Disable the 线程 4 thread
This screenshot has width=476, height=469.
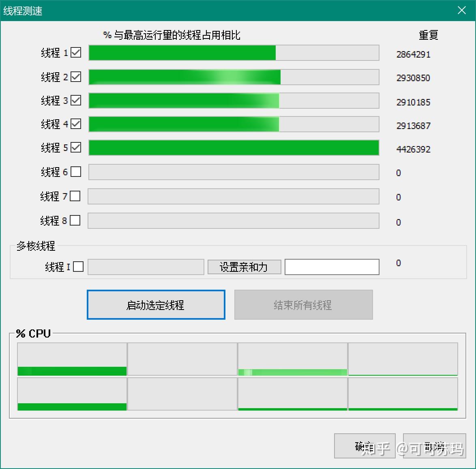75,124
